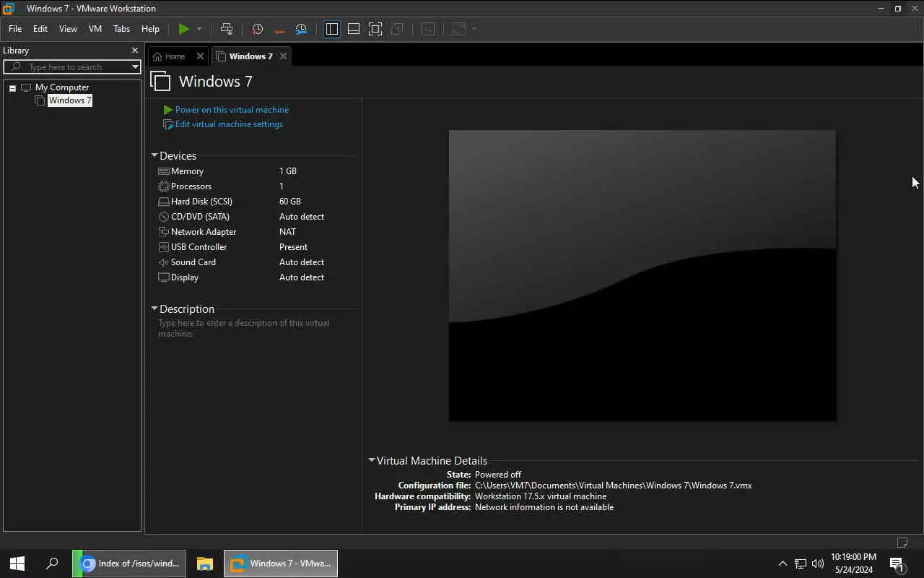Click the Hard Disk (SCSI) device row

256,202
